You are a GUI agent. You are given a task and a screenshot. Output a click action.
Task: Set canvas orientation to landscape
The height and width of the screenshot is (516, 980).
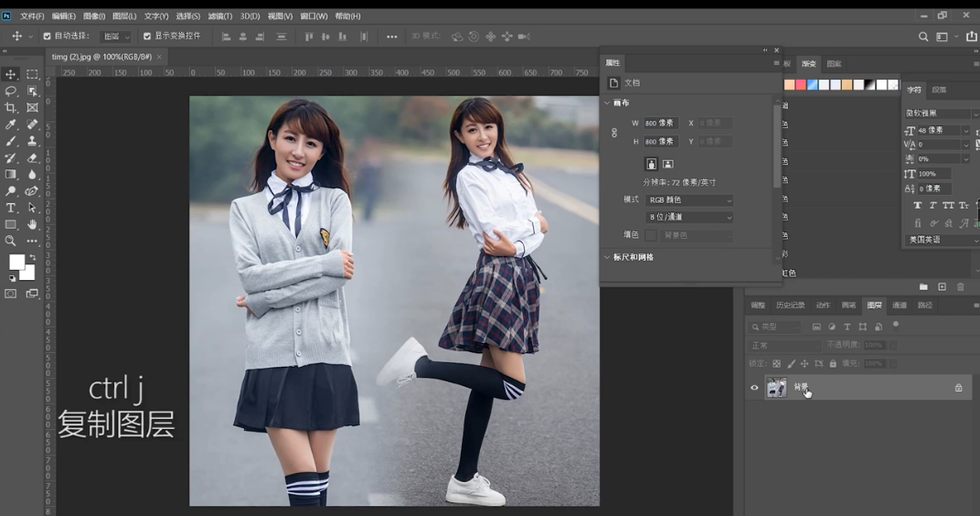pyautogui.click(x=668, y=164)
